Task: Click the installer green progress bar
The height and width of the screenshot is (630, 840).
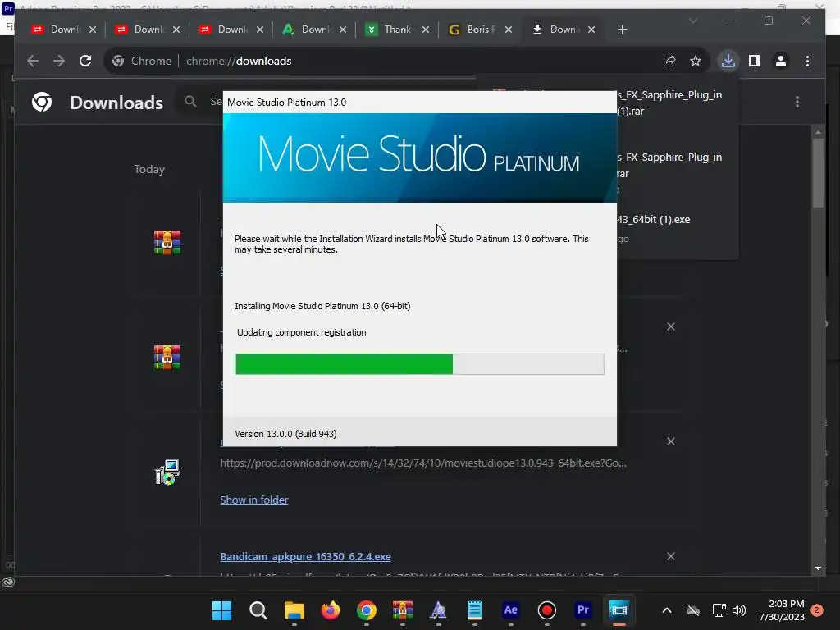Action: click(344, 364)
